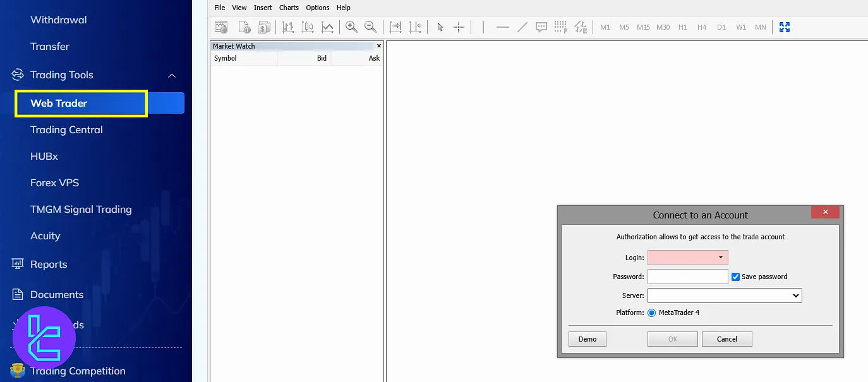This screenshot has height=382, width=868.
Task: Open the Reports section
Action: [49, 265]
